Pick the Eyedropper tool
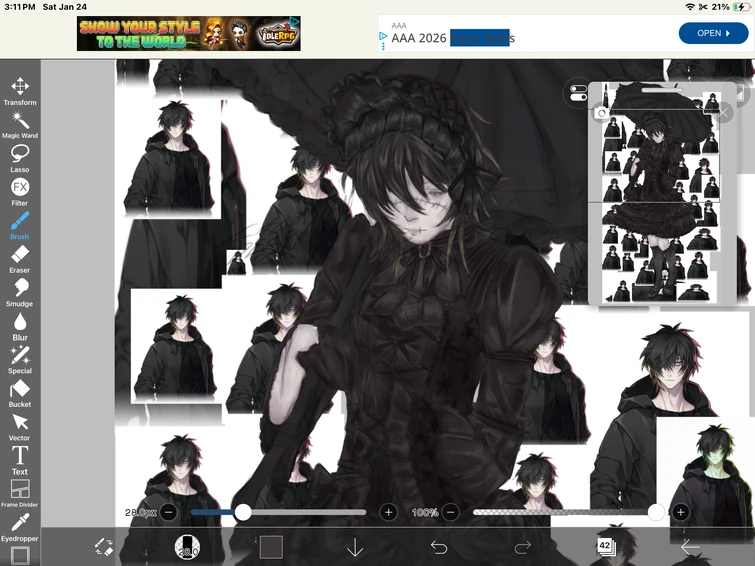 click(20, 527)
